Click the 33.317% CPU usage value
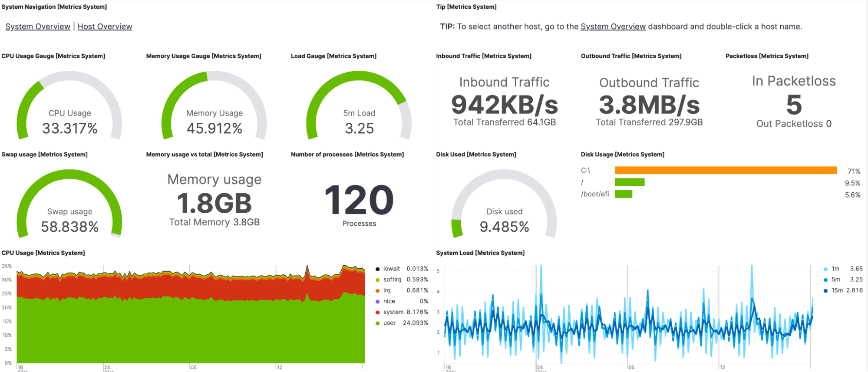The height and width of the screenshot is (372, 868). tap(70, 128)
